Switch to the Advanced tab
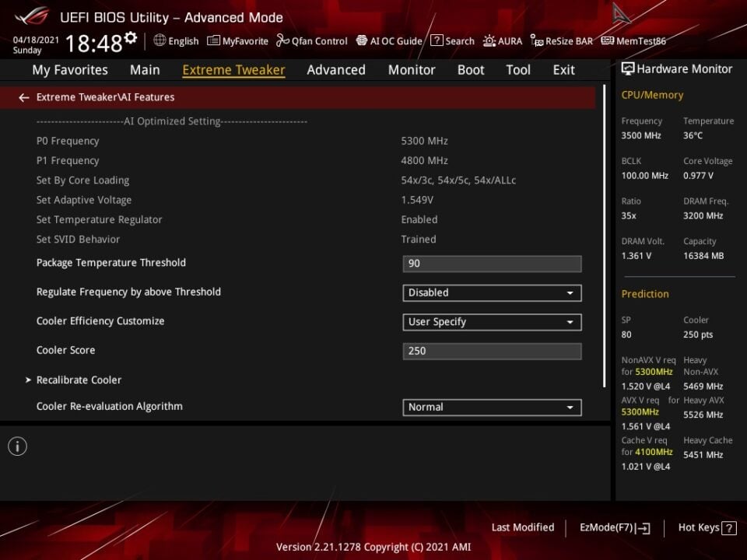Image resolution: width=747 pixels, height=560 pixels. pyautogui.click(x=335, y=70)
